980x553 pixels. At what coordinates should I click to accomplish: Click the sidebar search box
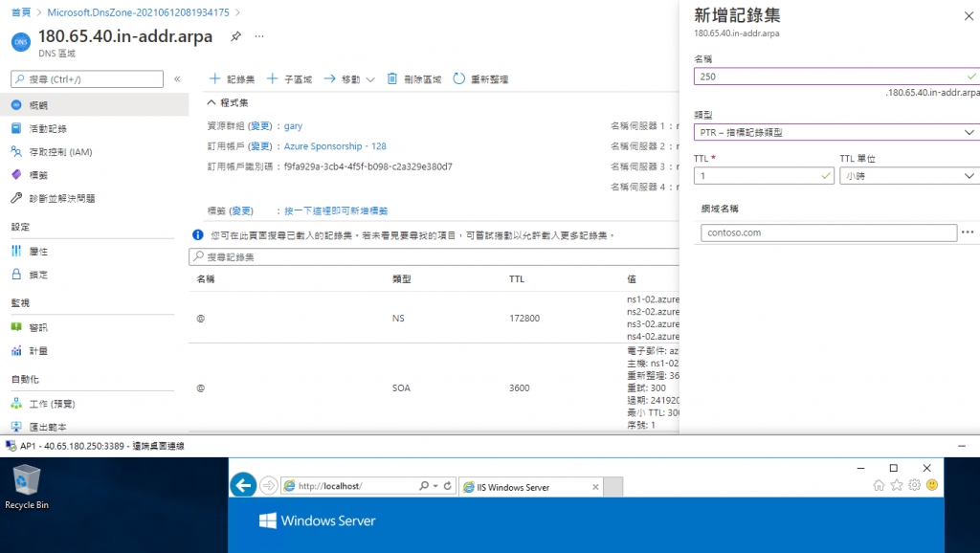click(x=87, y=78)
